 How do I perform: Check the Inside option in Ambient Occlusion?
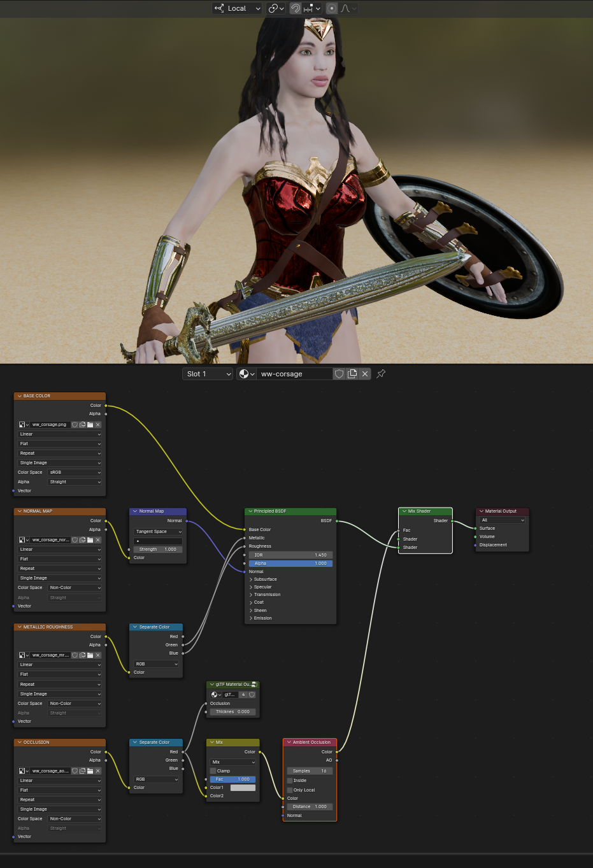pos(290,781)
